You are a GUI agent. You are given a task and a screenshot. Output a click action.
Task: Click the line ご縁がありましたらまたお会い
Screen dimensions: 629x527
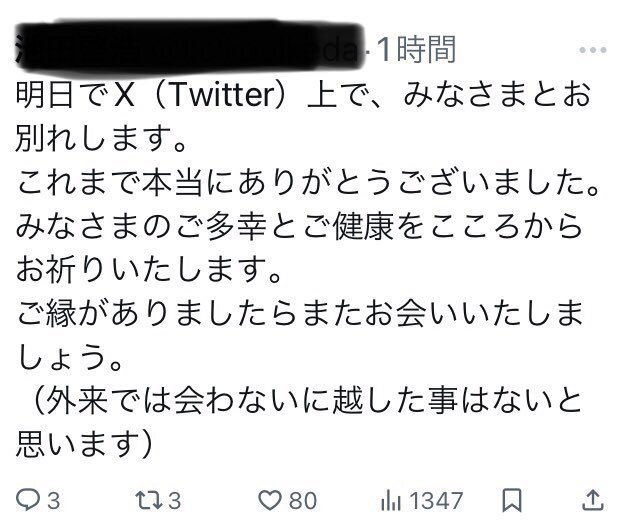click(x=299, y=313)
